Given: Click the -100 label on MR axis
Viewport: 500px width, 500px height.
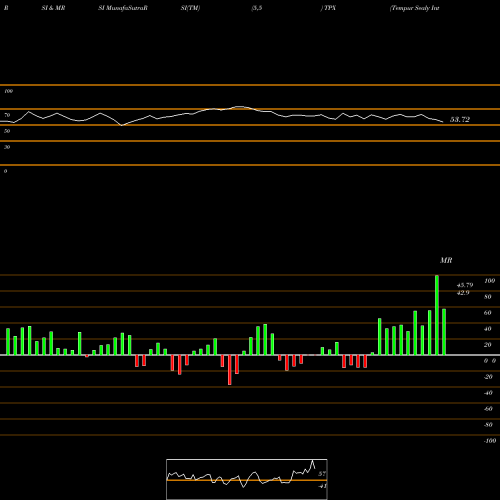Looking at the screenshot, I should (x=490, y=441).
